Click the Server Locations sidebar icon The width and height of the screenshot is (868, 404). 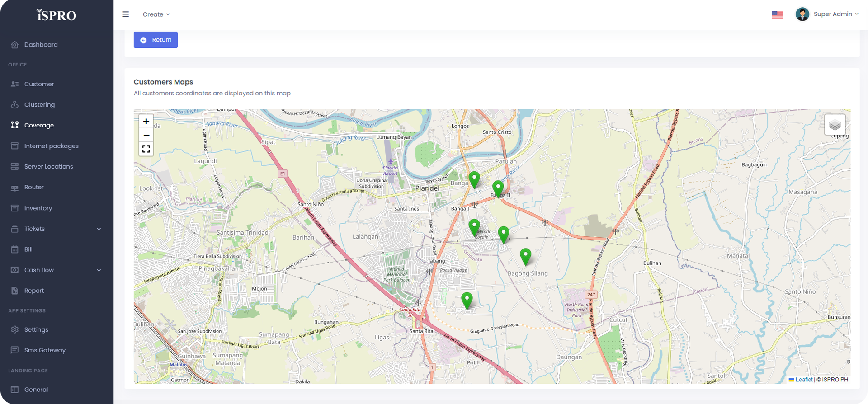15,166
